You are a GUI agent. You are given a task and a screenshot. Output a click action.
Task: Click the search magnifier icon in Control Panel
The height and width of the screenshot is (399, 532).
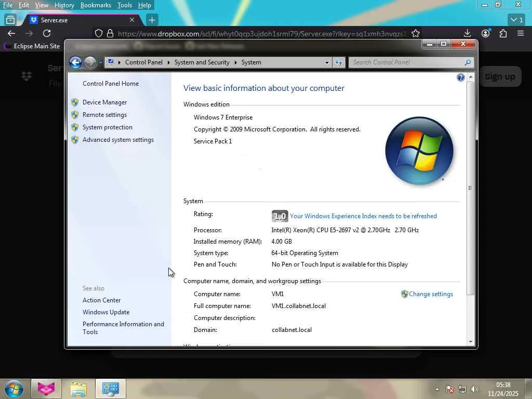point(468,62)
